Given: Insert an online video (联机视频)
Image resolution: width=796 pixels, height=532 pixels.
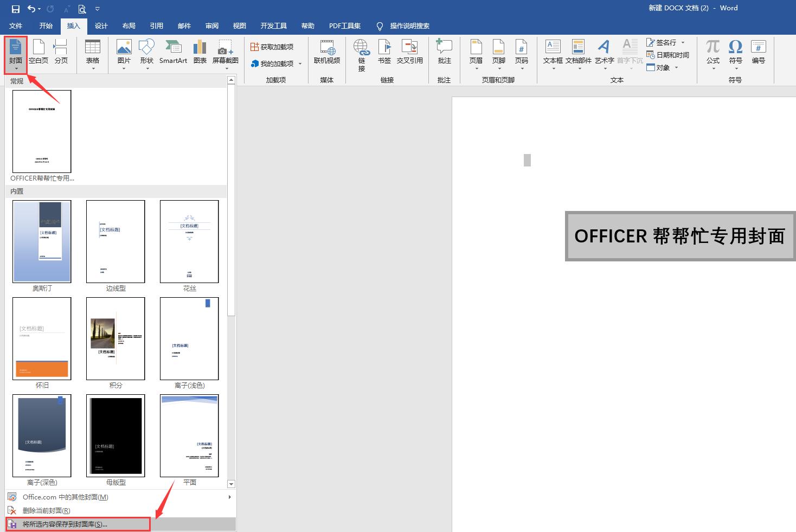Looking at the screenshot, I should point(326,52).
